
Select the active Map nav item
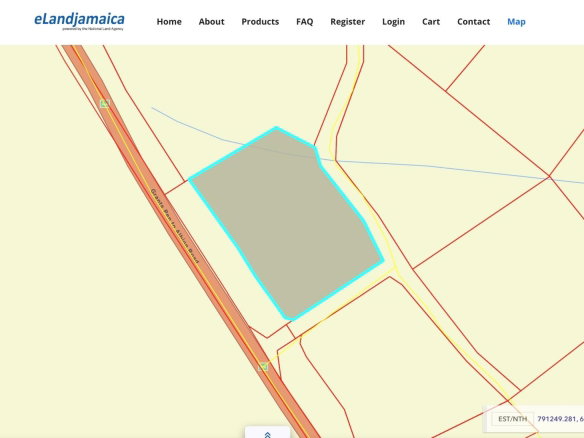(x=516, y=22)
